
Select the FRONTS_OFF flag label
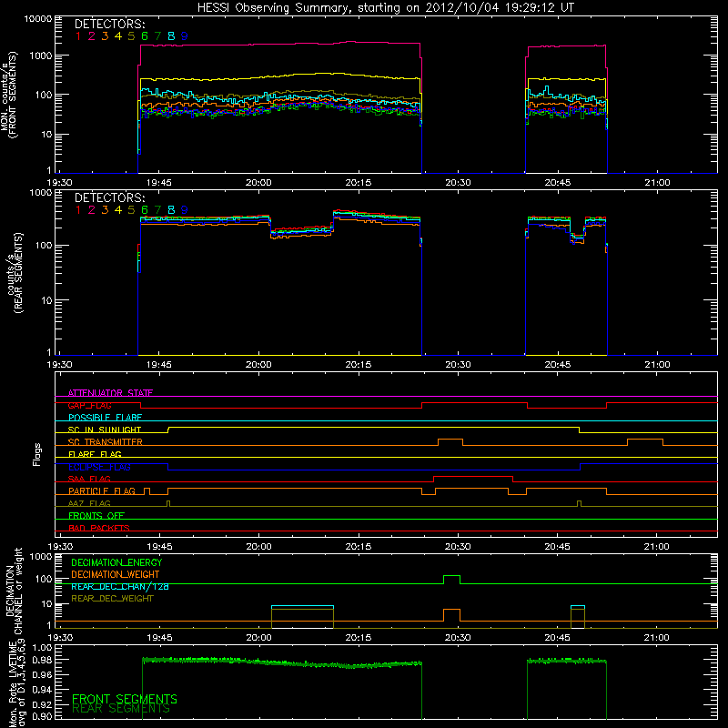[96, 515]
